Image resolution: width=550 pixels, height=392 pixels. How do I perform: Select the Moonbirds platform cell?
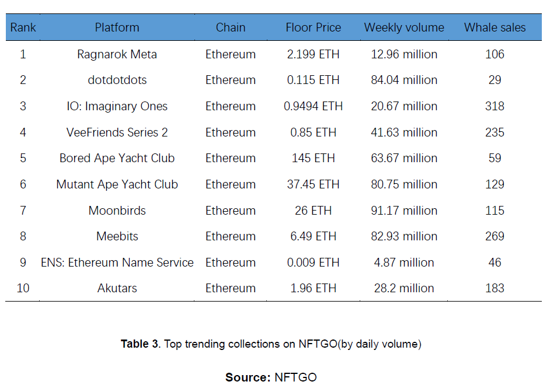click(117, 211)
